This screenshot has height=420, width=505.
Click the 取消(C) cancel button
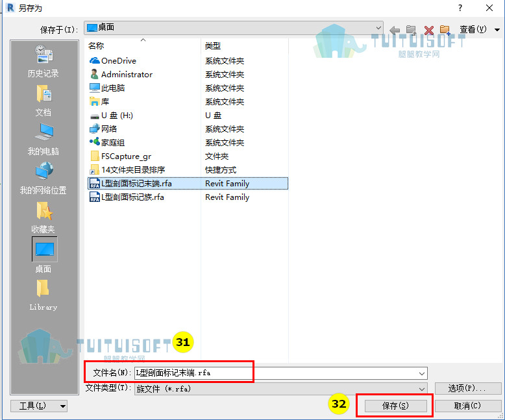point(467,406)
